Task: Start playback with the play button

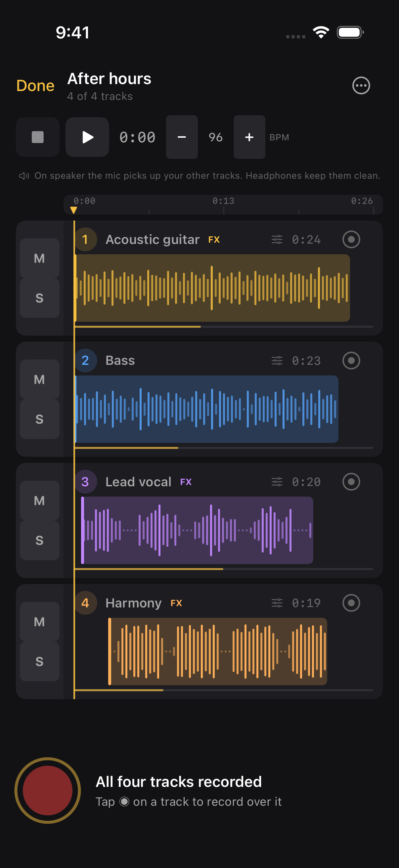Action: click(87, 137)
